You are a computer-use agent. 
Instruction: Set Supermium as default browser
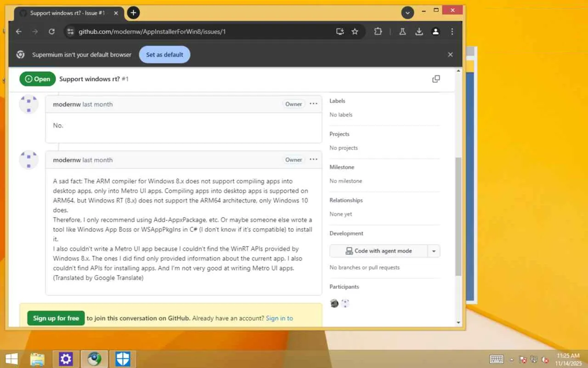coord(164,54)
